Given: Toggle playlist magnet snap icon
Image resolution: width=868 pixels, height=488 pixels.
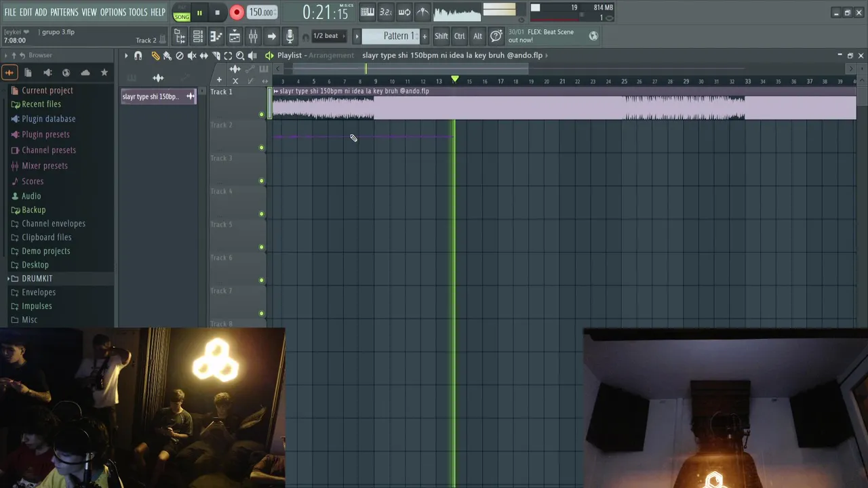Looking at the screenshot, I should point(138,56).
